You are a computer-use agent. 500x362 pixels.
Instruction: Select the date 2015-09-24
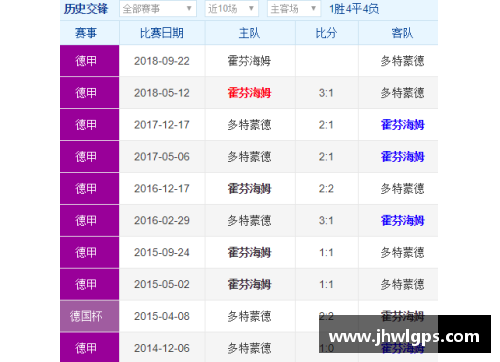click(162, 252)
